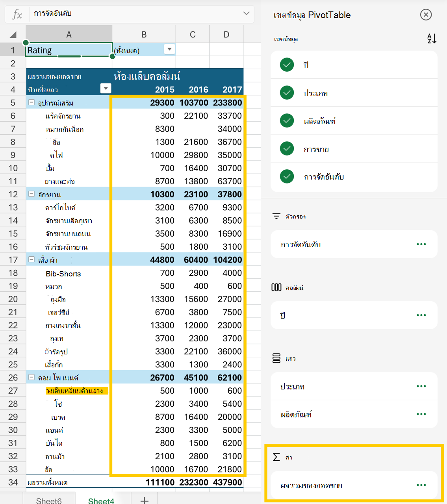The height and width of the screenshot is (504, 447).
Task: Uncheck the ประเภท field checkbox
Action: [x=287, y=93]
